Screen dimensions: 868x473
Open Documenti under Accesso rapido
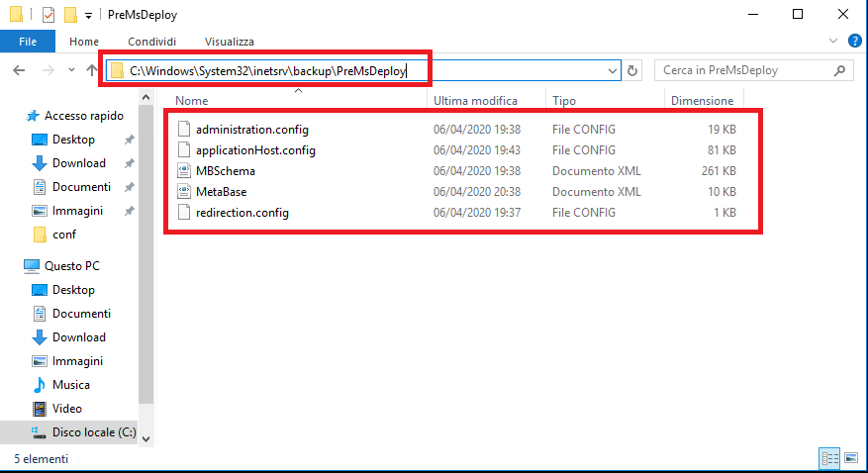(x=81, y=187)
